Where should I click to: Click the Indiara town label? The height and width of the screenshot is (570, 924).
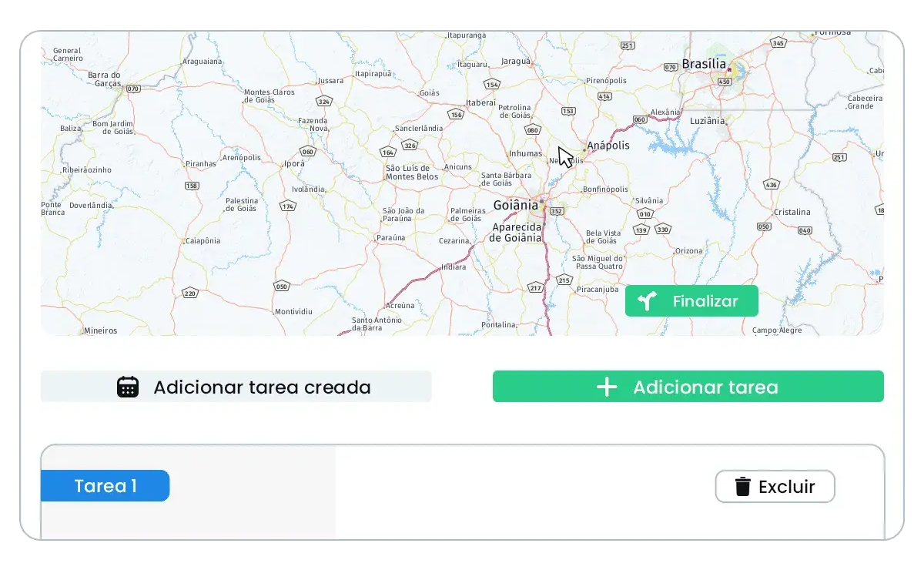pos(454,267)
